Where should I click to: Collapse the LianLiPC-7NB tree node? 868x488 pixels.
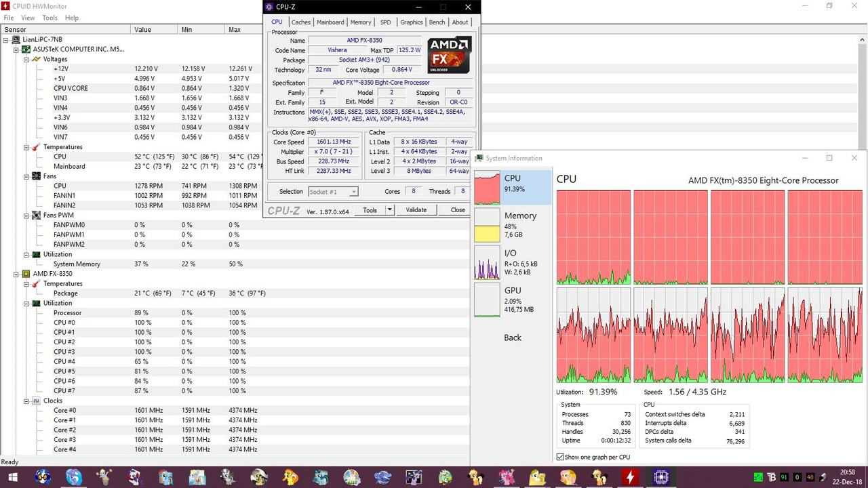6,39
